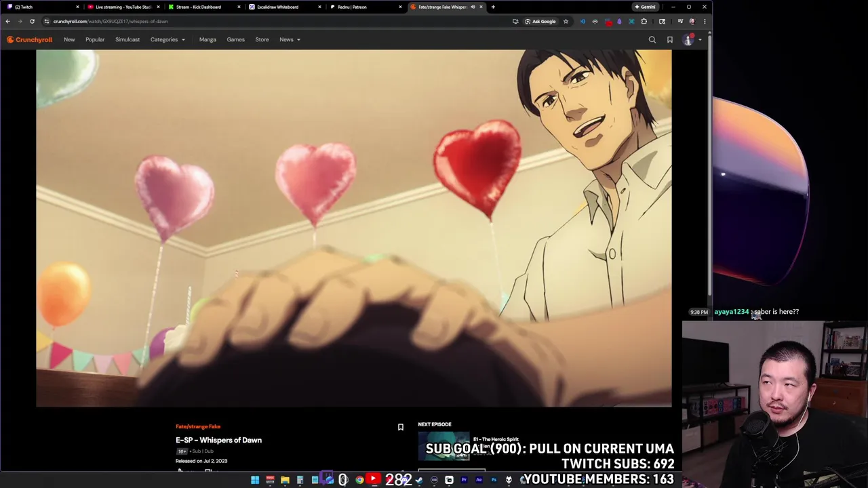Open the YouTube red taskbar icon
Viewport: 868px width, 488px height.
(373, 479)
